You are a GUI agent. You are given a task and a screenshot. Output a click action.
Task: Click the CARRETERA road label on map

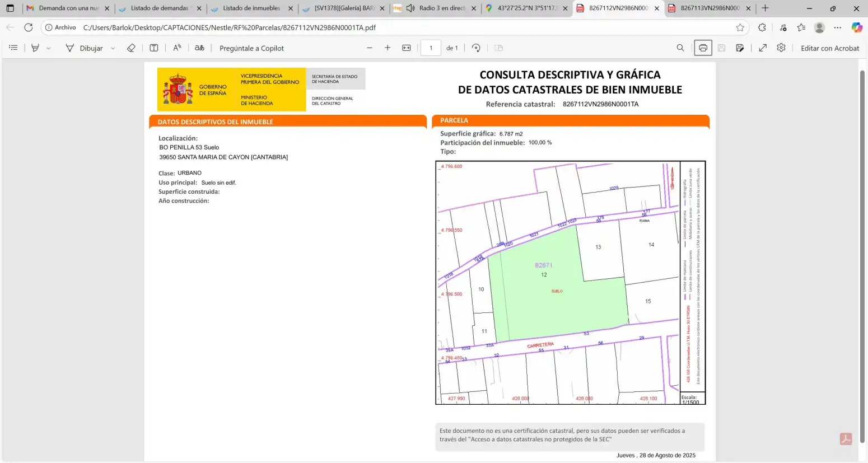click(540, 345)
